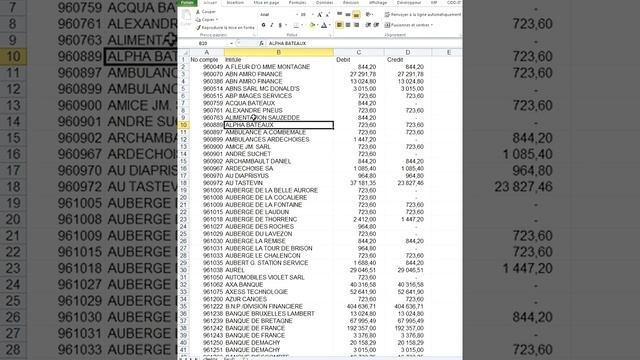Select the Debit header cell
Viewport: 640px width, 360px height.
point(359,60)
